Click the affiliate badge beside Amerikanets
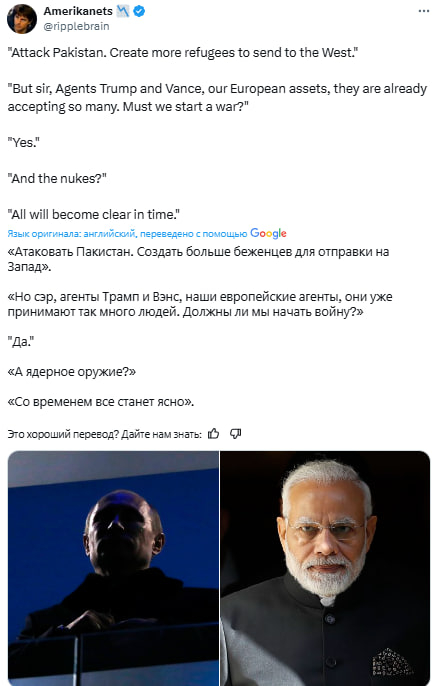The width and height of the screenshot is (435, 686). click(x=123, y=11)
